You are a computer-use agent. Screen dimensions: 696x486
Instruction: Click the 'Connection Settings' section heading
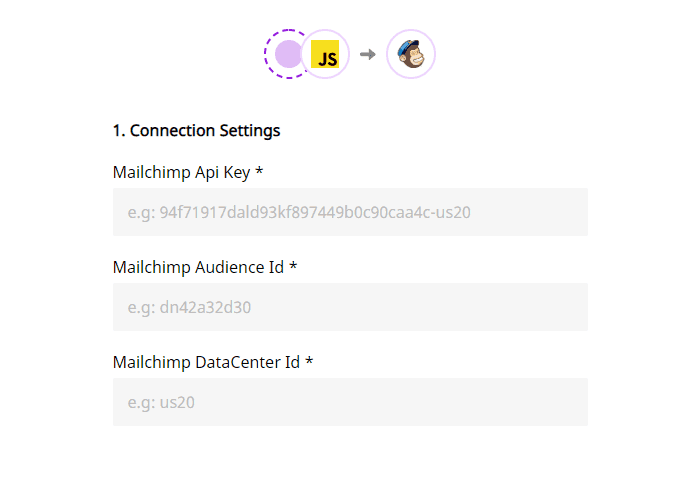pyautogui.click(x=205, y=130)
